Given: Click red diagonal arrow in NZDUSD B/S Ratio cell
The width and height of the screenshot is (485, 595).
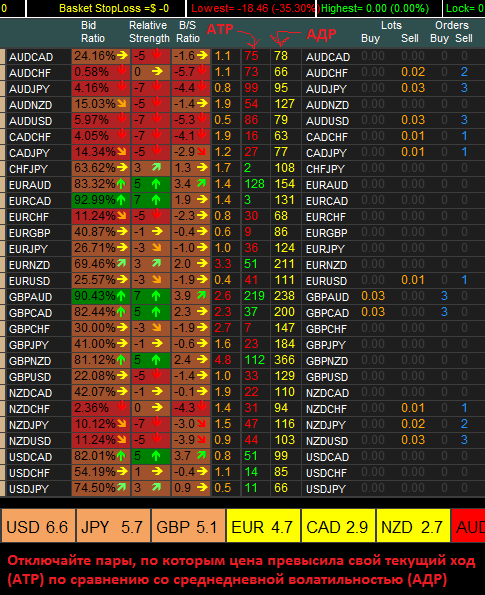Looking at the screenshot, I should [202, 440].
